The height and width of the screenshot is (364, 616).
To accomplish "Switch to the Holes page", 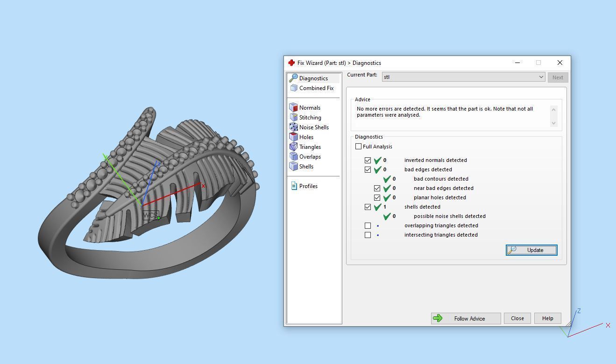I will tap(306, 137).
